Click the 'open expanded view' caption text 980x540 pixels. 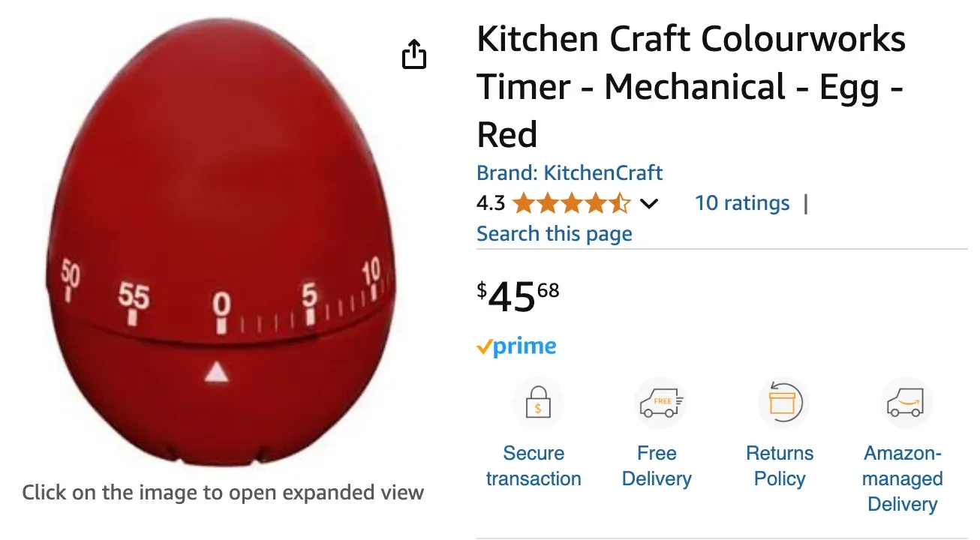point(223,493)
